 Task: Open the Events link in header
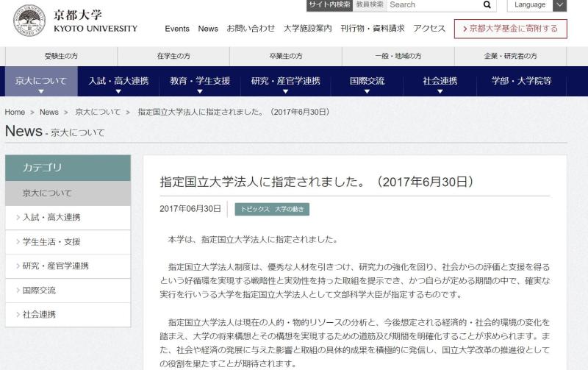click(x=177, y=29)
